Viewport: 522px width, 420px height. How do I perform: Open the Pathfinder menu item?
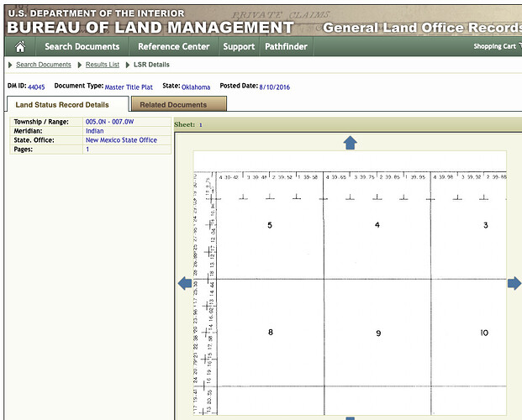tap(287, 47)
